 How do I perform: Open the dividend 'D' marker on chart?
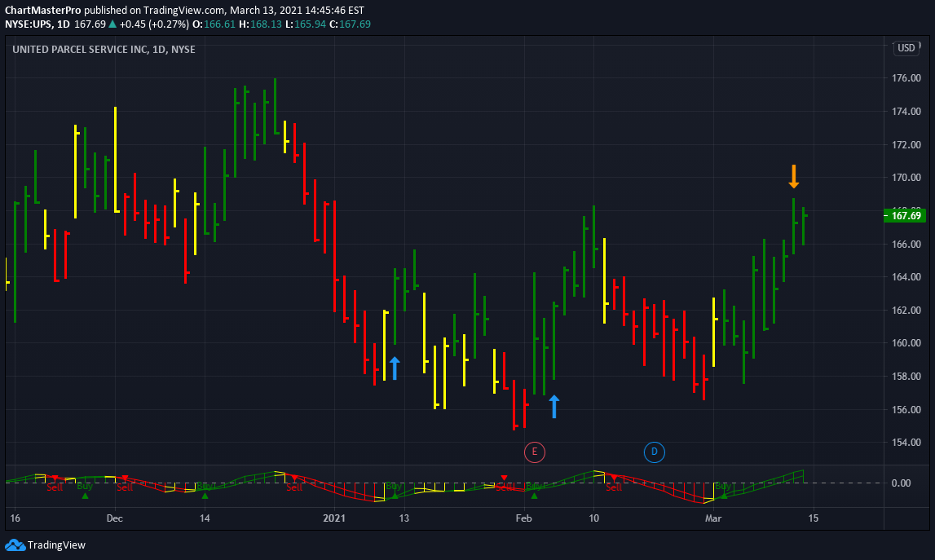(654, 452)
